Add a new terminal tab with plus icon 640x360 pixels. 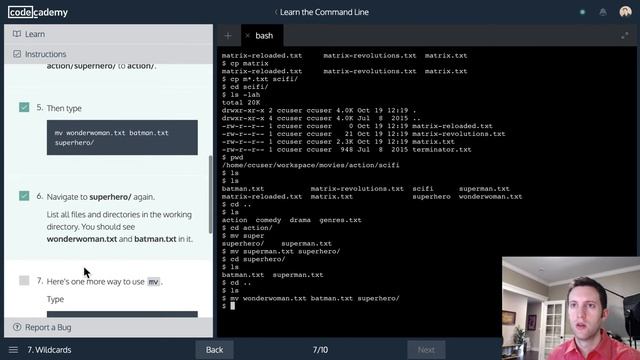pyautogui.click(x=228, y=36)
